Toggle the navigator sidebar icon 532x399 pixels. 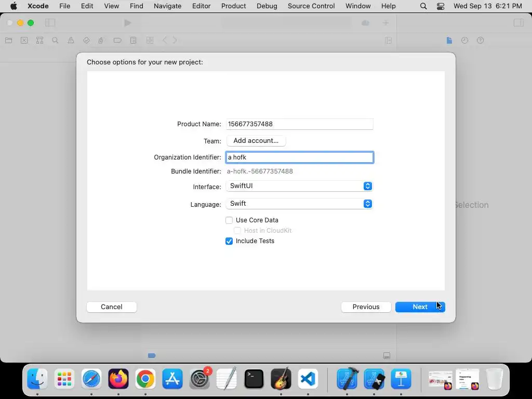tap(50, 23)
